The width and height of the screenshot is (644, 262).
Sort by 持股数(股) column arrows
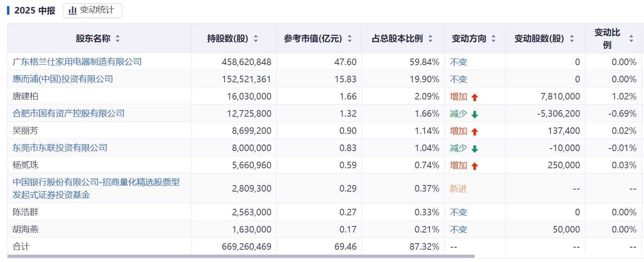[256, 38]
